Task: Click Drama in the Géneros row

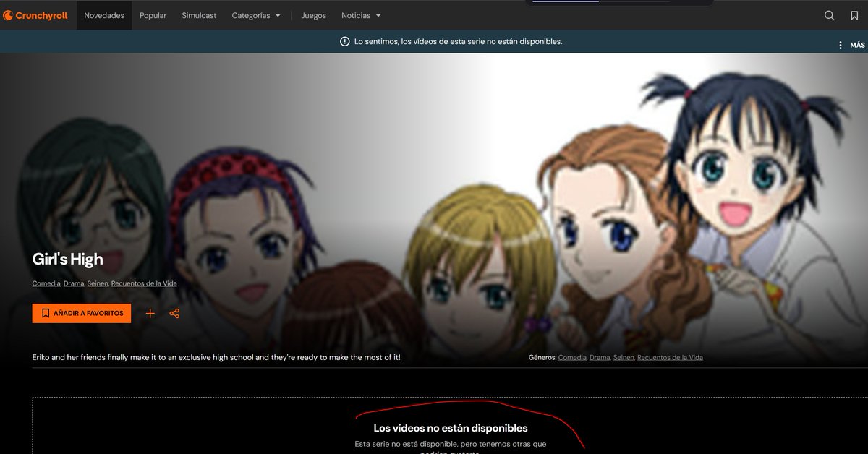Action: [600, 357]
